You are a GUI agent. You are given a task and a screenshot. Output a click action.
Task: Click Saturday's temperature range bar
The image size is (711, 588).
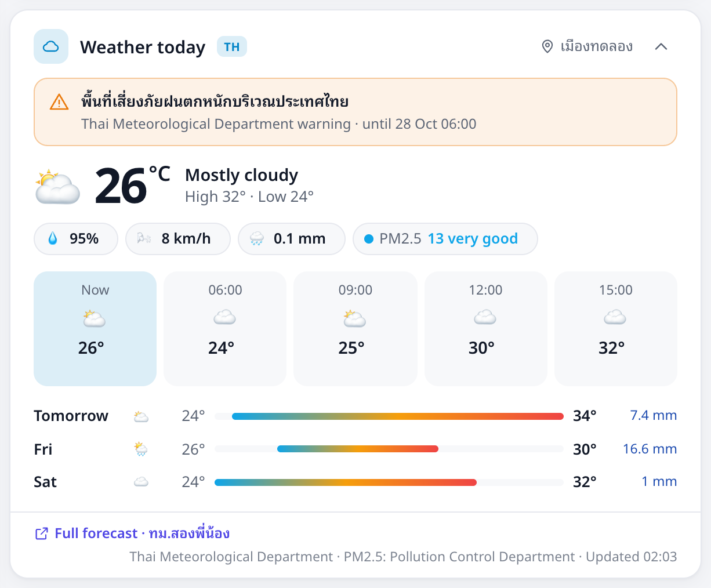point(389,482)
